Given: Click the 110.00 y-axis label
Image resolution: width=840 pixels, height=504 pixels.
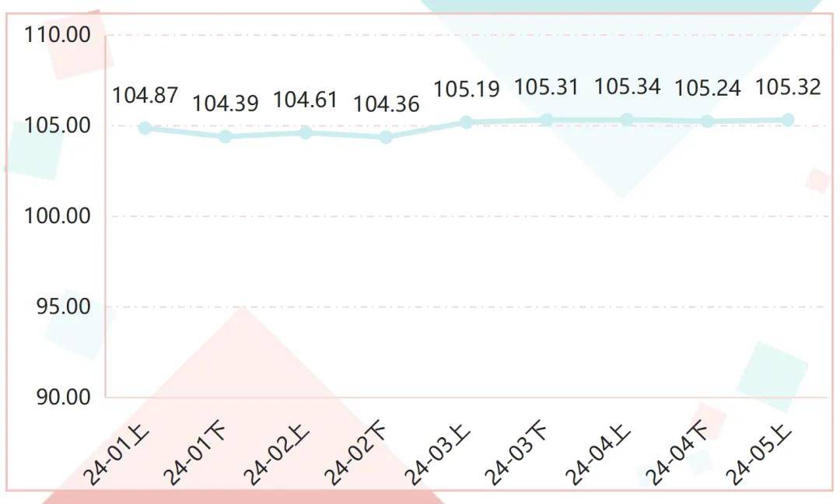Looking at the screenshot, I should pos(58,35).
